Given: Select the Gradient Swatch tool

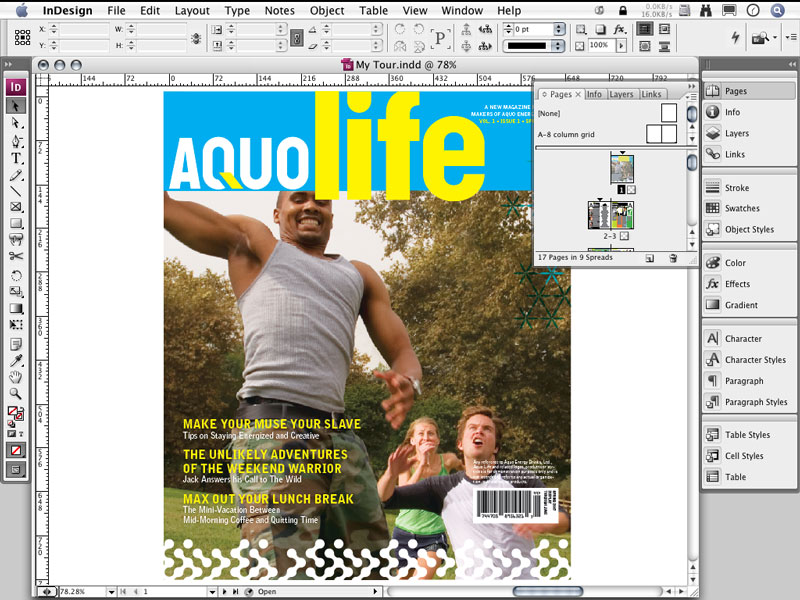Looking at the screenshot, I should coord(16,308).
